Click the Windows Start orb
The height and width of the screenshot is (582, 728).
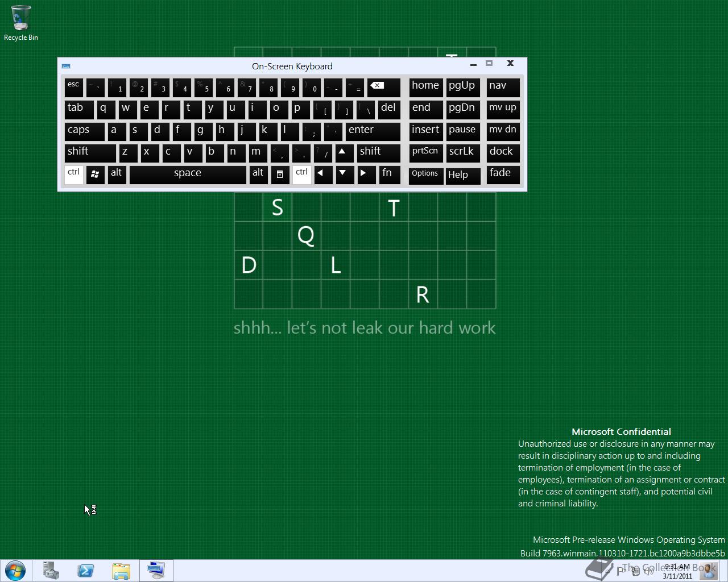point(15,570)
